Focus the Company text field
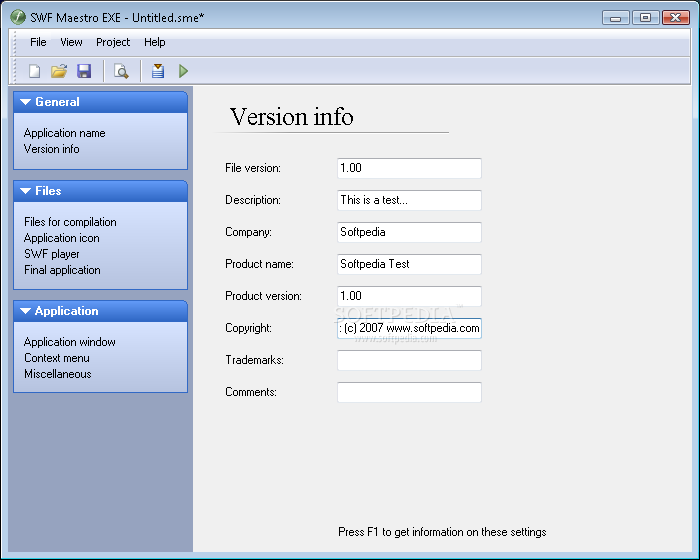The image size is (700, 560). (x=409, y=232)
